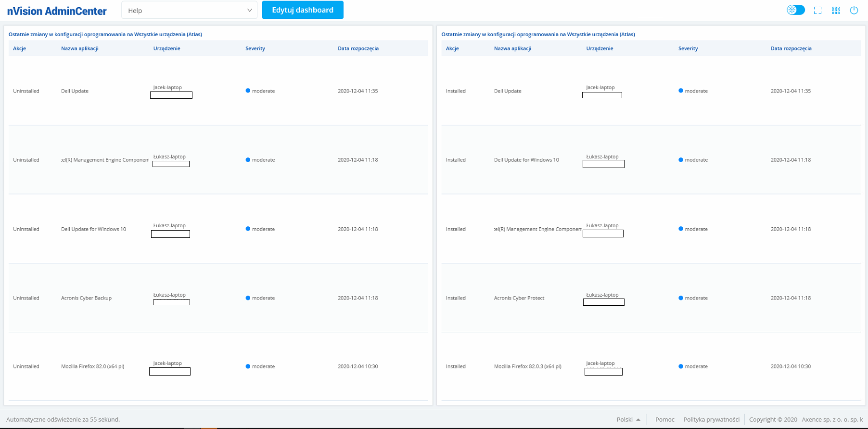Click the right widget's title link
The width and height of the screenshot is (868, 429).
click(538, 34)
